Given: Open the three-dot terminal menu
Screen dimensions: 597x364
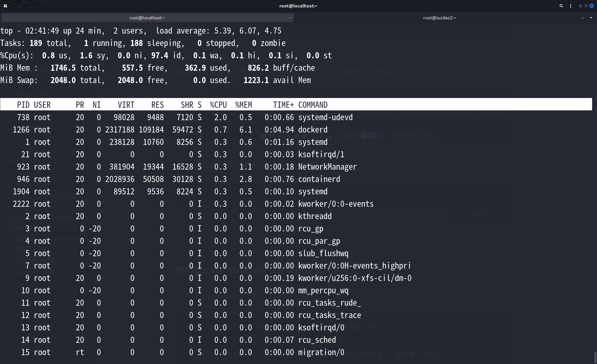Looking at the screenshot, I should [x=571, y=6].
